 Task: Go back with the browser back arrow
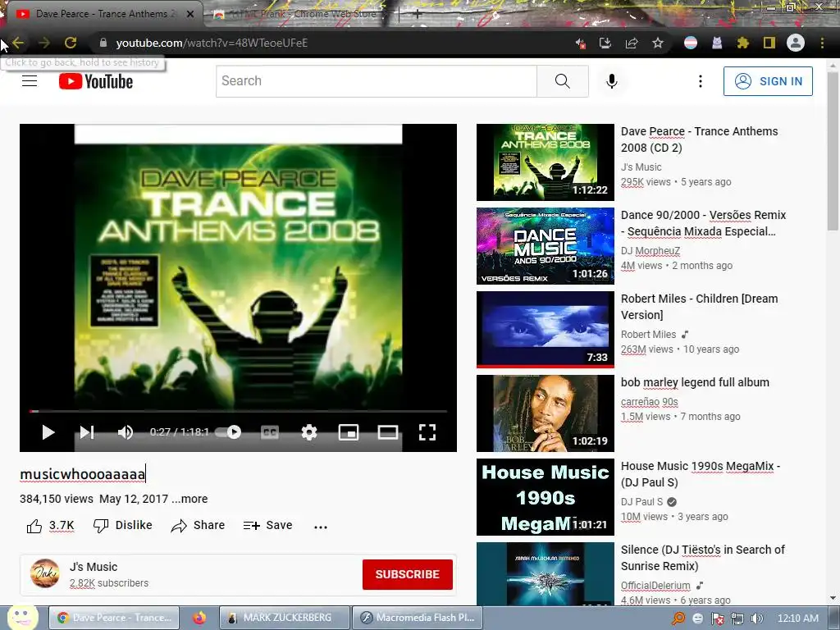pos(18,43)
